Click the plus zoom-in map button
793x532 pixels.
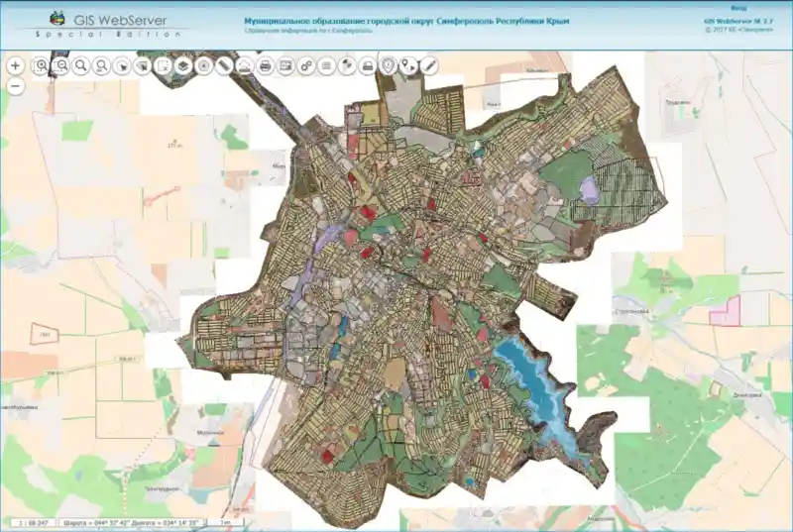tap(16, 65)
